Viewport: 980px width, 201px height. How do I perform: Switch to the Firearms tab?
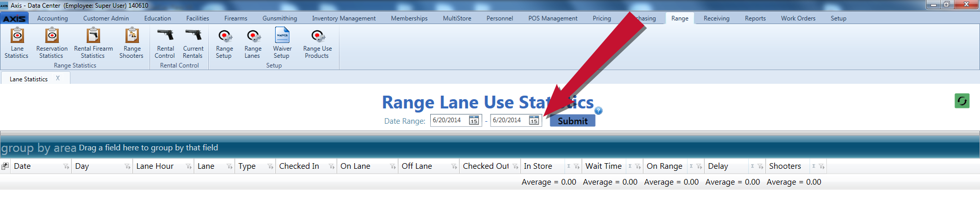[x=236, y=18]
